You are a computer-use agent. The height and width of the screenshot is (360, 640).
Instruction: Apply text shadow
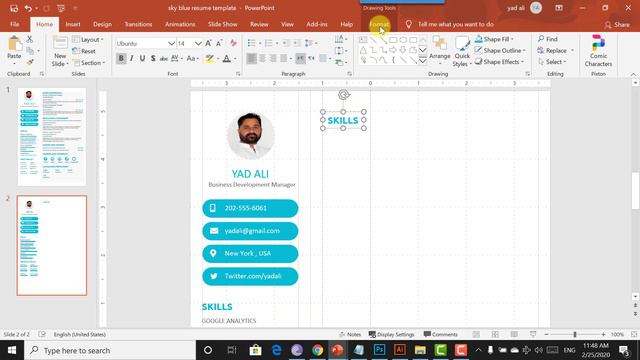[x=153, y=58]
